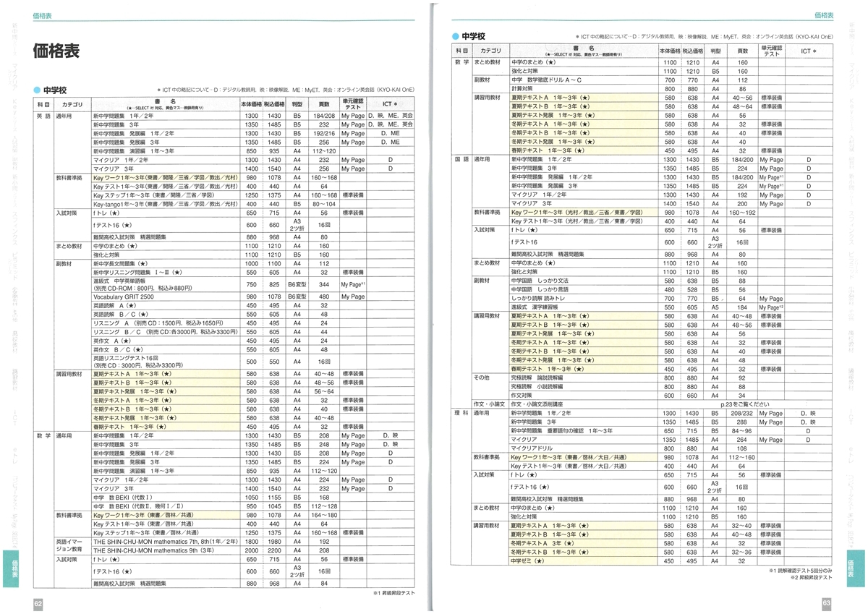Select the 528 tax-included price cell
The width and height of the screenshot is (868, 614).
pyautogui.click(x=692, y=289)
